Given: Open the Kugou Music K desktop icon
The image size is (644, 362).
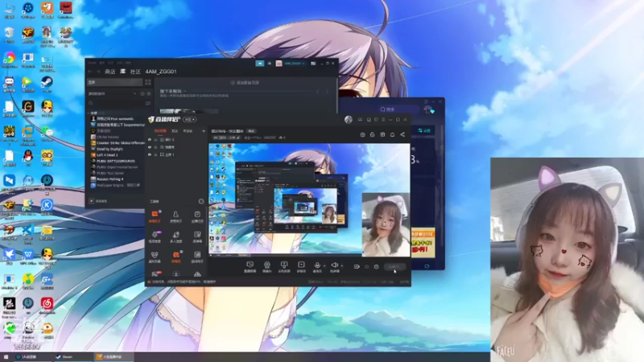Looking at the screenshot, I should coord(47,205).
